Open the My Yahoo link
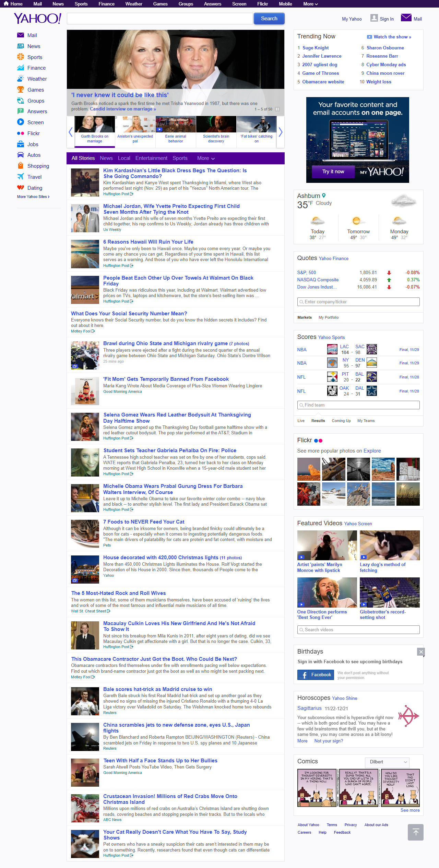The width and height of the screenshot is (439, 868). 352,19
